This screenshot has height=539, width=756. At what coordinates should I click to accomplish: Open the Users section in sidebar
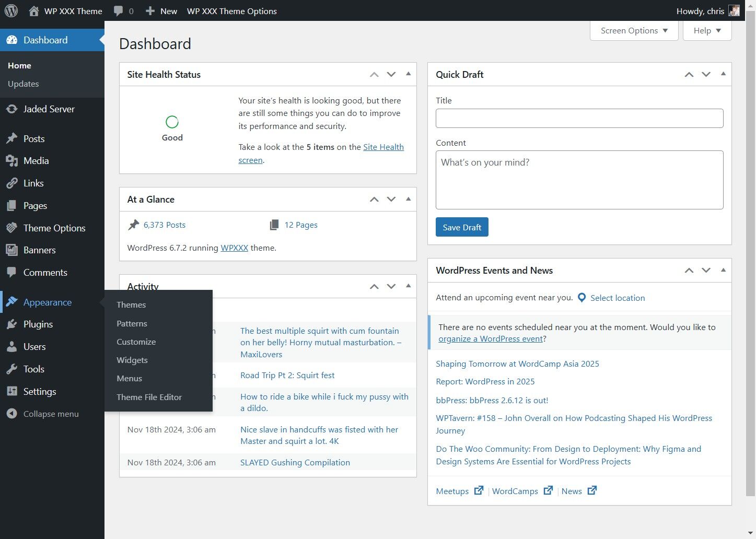34,347
